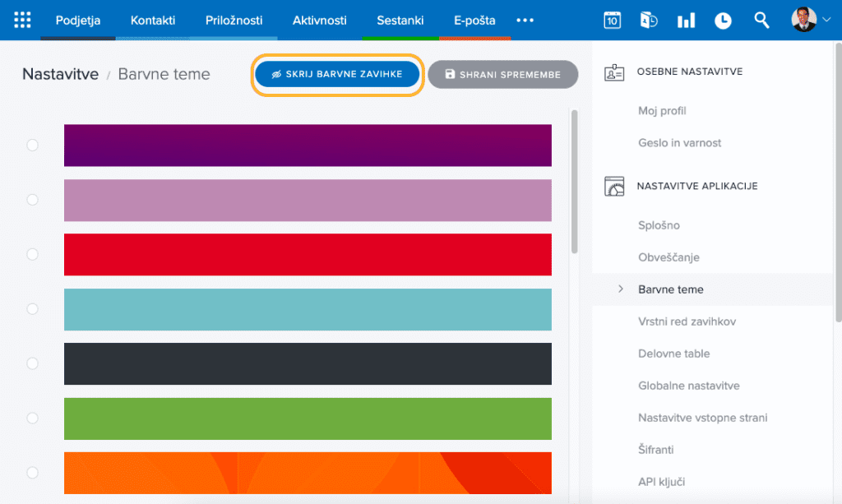Open the Priložnosti tab
This screenshot has height=504, width=842.
point(235,21)
